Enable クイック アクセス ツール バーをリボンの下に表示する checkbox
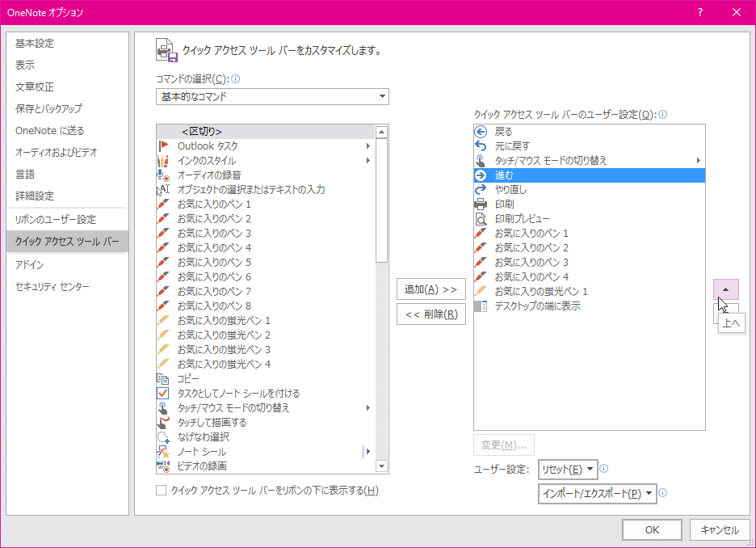 161,490
